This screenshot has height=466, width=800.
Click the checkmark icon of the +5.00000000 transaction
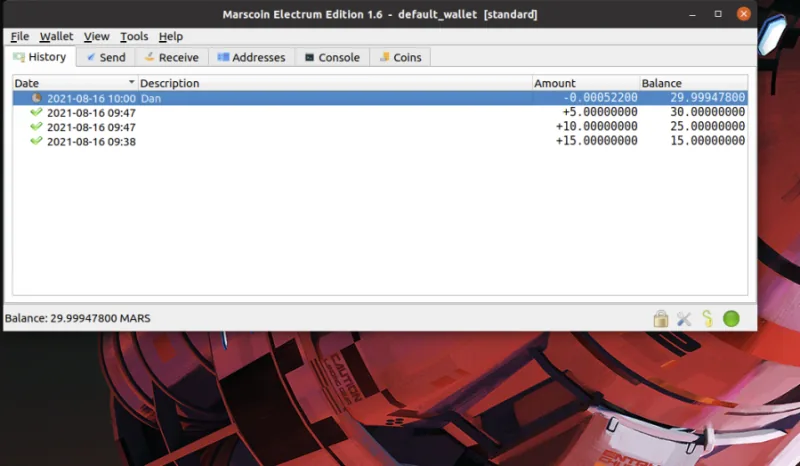pyautogui.click(x=37, y=113)
